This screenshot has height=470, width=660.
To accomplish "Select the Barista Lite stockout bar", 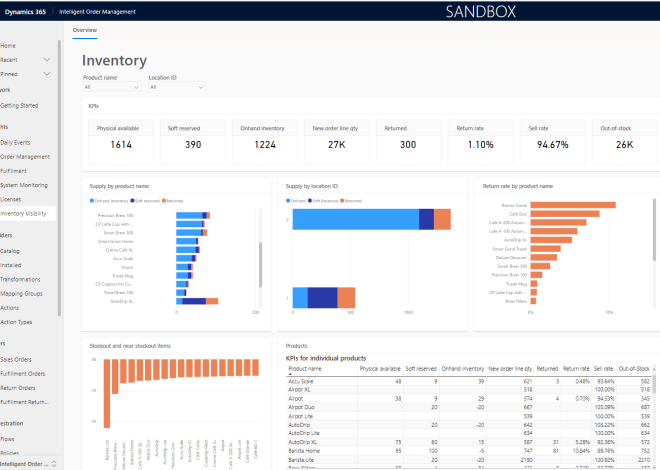I will [x=107, y=393].
